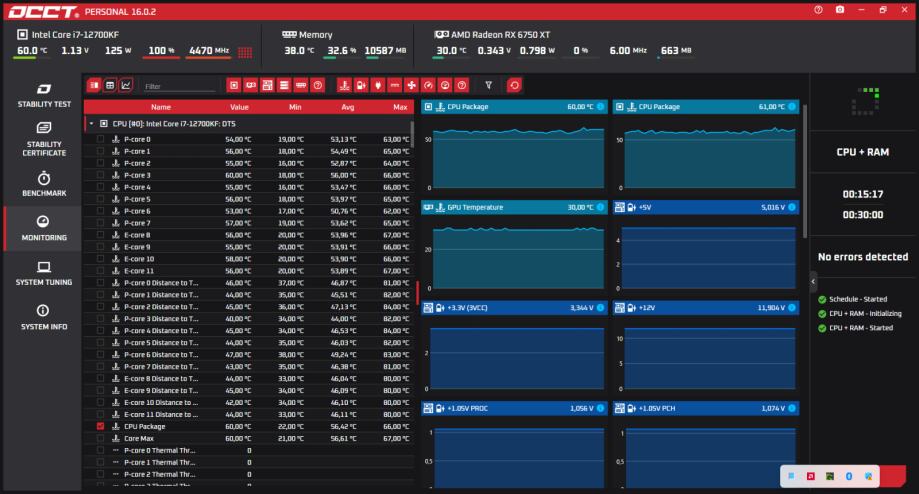Click the graphs panel vertical scrollbar
The height and width of the screenshot is (494, 919).
tap(805, 171)
